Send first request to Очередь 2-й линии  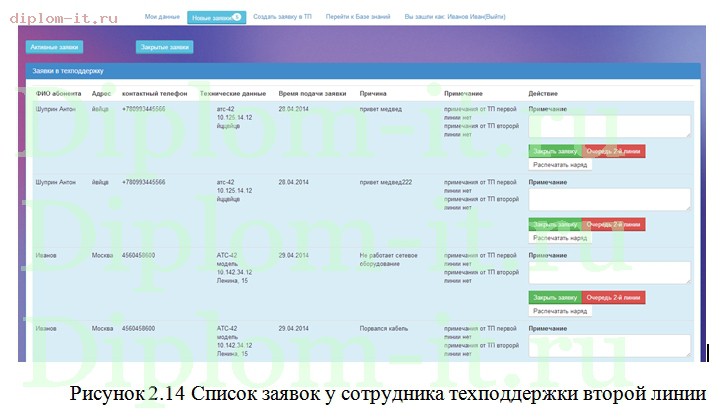click(613, 151)
